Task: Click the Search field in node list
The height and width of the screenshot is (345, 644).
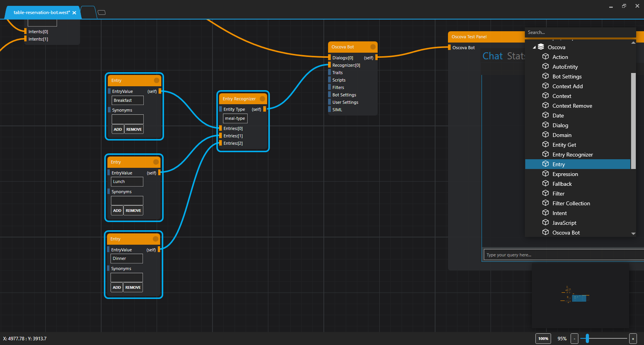Action: click(x=580, y=32)
